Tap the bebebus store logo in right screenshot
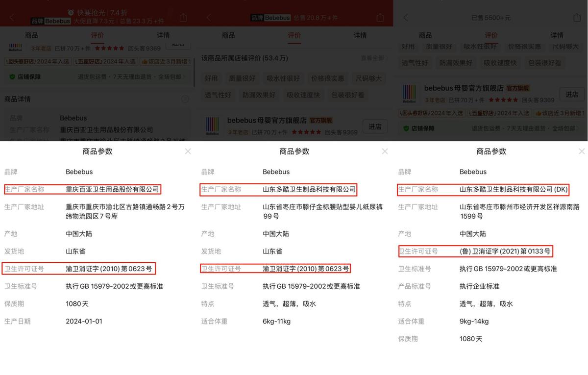Image resolution: width=588 pixels, height=375 pixels. [409, 94]
